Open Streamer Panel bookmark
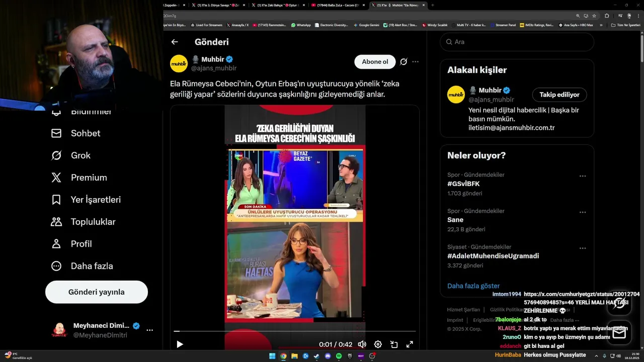The width and height of the screenshot is (644, 362). [503, 25]
